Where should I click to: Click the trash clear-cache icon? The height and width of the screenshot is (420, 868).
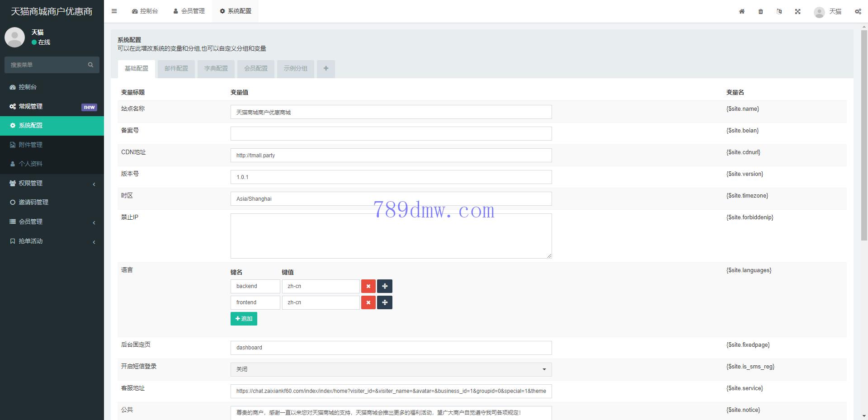pyautogui.click(x=760, y=11)
